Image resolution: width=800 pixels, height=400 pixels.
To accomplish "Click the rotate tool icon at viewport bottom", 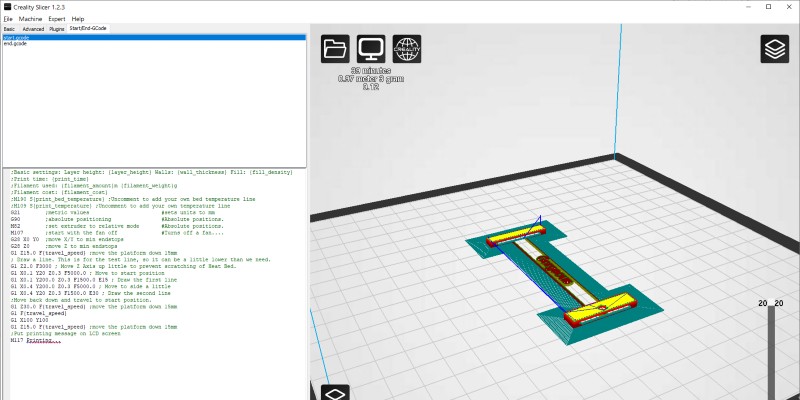I will point(335,392).
